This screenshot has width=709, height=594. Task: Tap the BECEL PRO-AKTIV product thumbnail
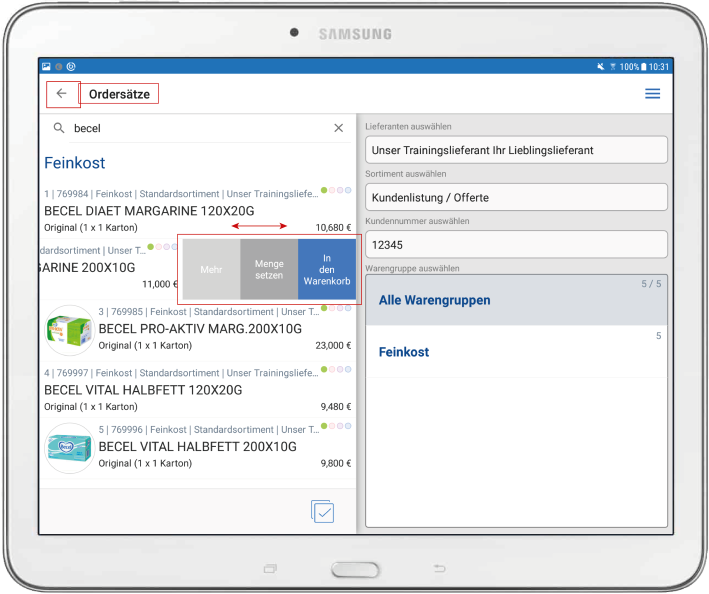tap(69, 330)
